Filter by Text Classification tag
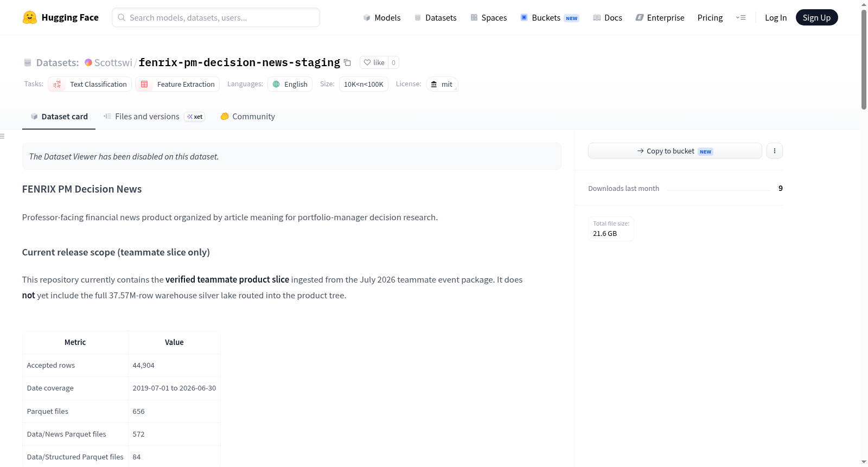868x467 pixels. pos(90,84)
